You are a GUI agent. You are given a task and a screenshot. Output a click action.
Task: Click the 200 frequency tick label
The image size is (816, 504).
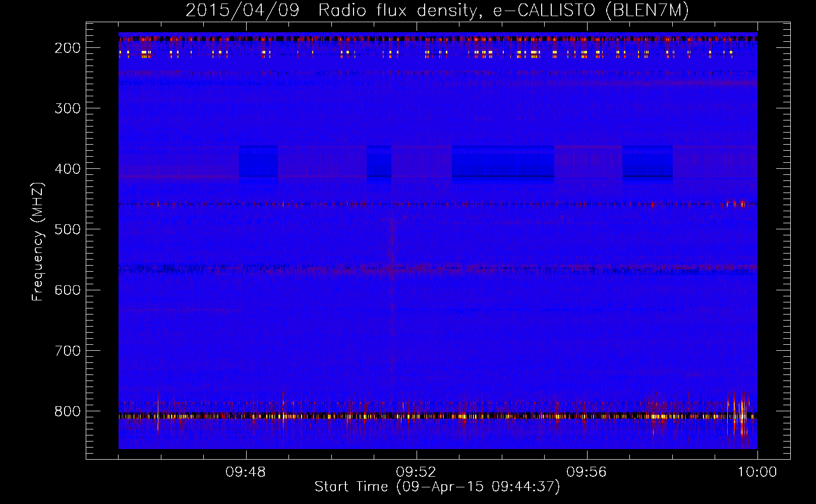[68, 48]
